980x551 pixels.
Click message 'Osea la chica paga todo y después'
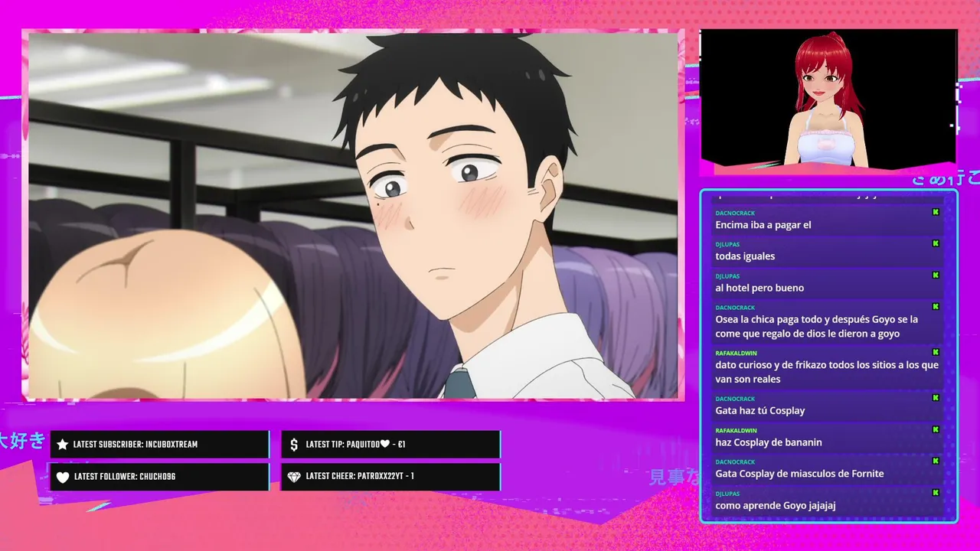(x=817, y=327)
